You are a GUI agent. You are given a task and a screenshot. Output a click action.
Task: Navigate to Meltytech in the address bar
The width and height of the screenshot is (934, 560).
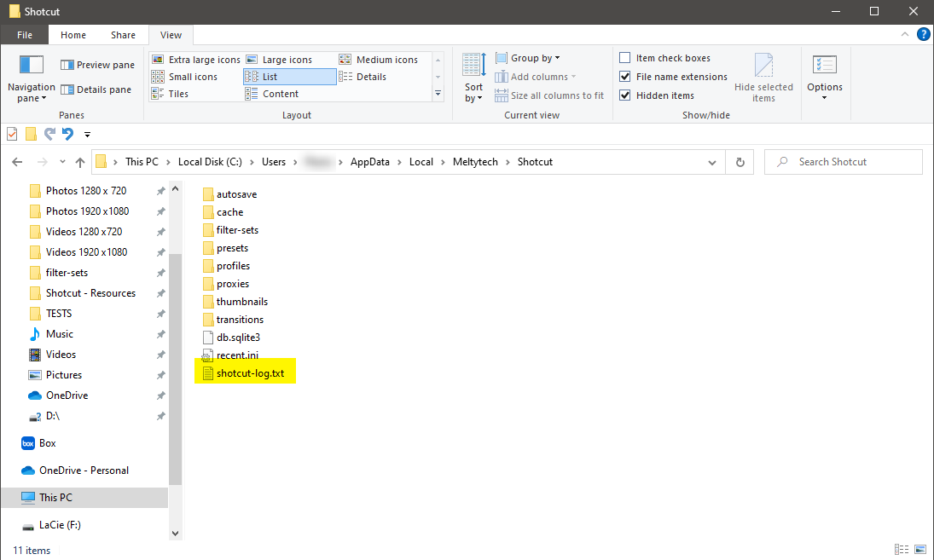click(x=475, y=162)
